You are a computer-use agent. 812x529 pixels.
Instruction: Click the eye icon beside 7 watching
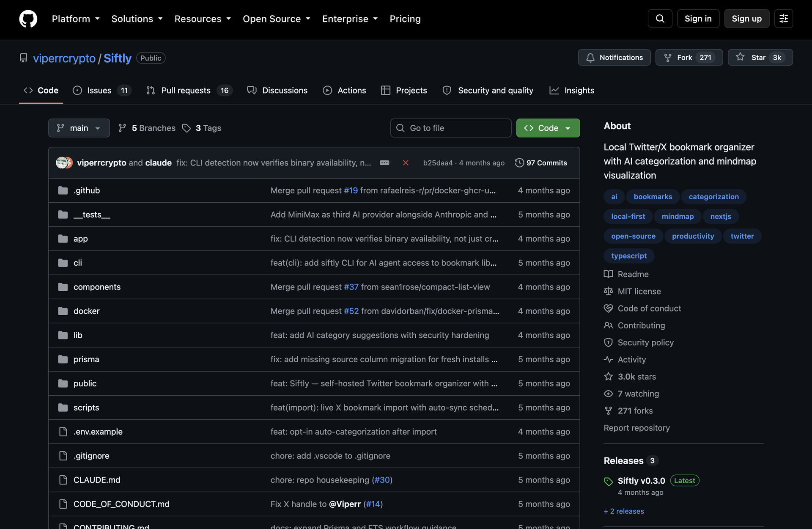(609, 394)
